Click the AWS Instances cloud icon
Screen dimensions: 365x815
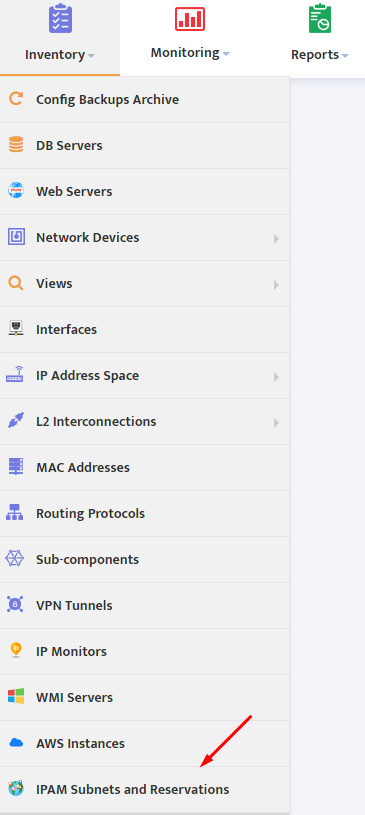16,743
